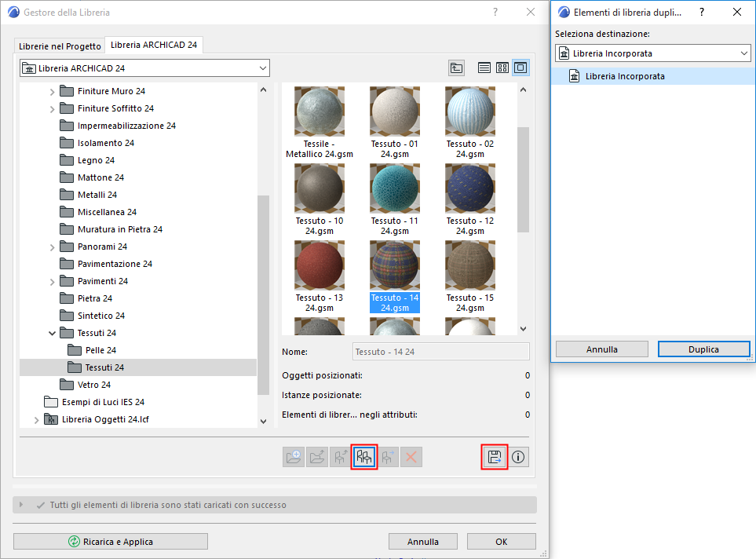The image size is (756, 559).
Task: Click the export library part save icon
Action: 495,457
